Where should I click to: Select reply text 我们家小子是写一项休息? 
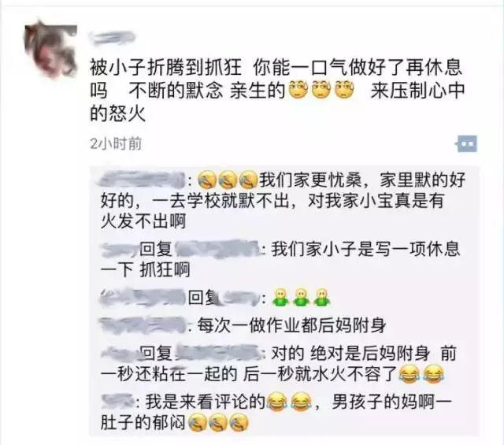coord(365,250)
